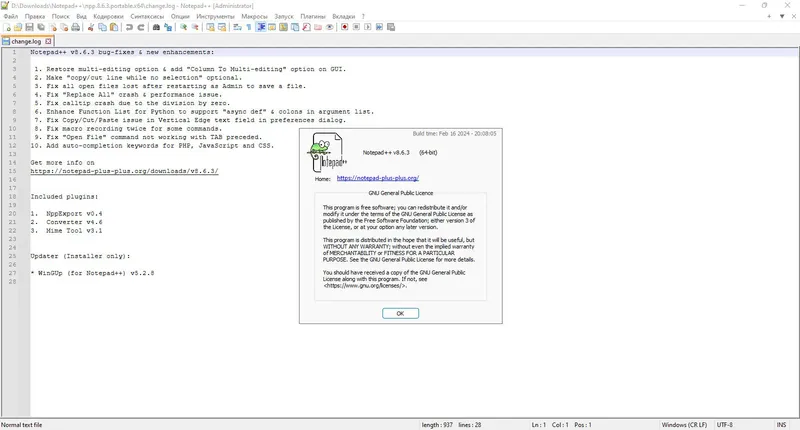Zoom out using the toolbar icon
Viewport: 800px width, 430px height.
pyautogui.click(x=195, y=27)
